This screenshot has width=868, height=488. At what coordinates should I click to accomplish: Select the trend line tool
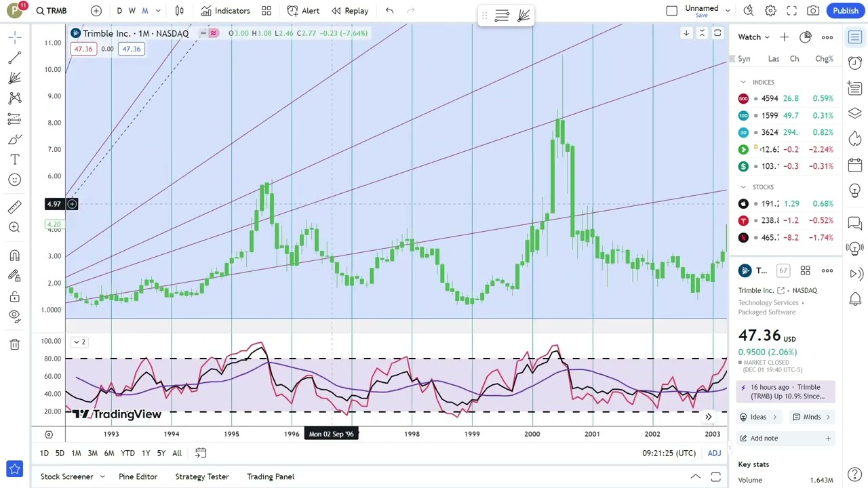[x=15, y=58]
